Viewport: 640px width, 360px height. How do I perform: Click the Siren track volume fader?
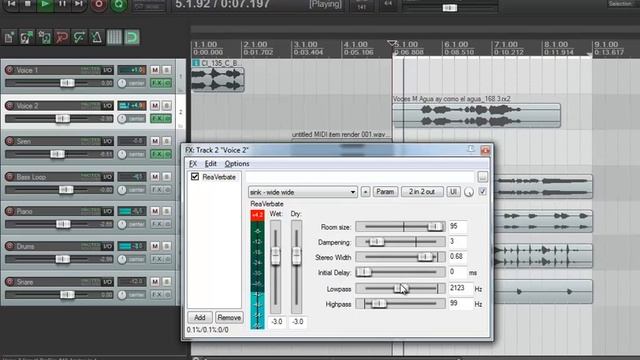[57, 154]
